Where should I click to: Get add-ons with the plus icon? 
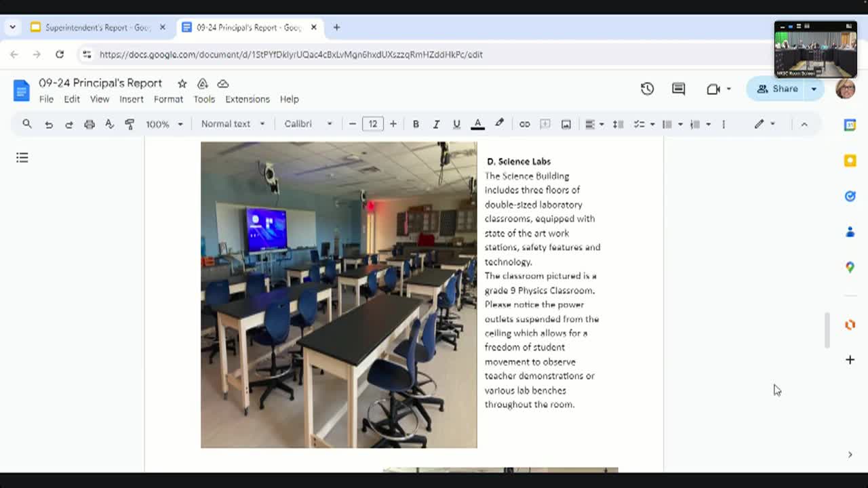(850, 360)
